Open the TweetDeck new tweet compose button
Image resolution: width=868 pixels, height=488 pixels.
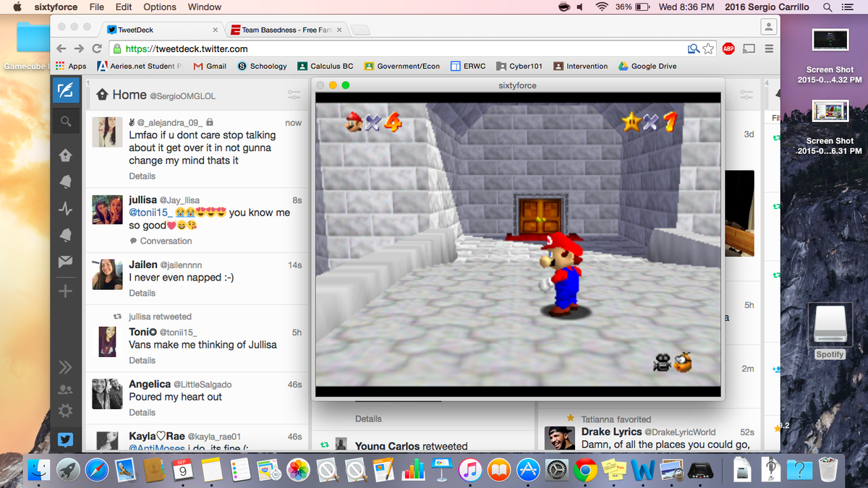click(65, 90)
